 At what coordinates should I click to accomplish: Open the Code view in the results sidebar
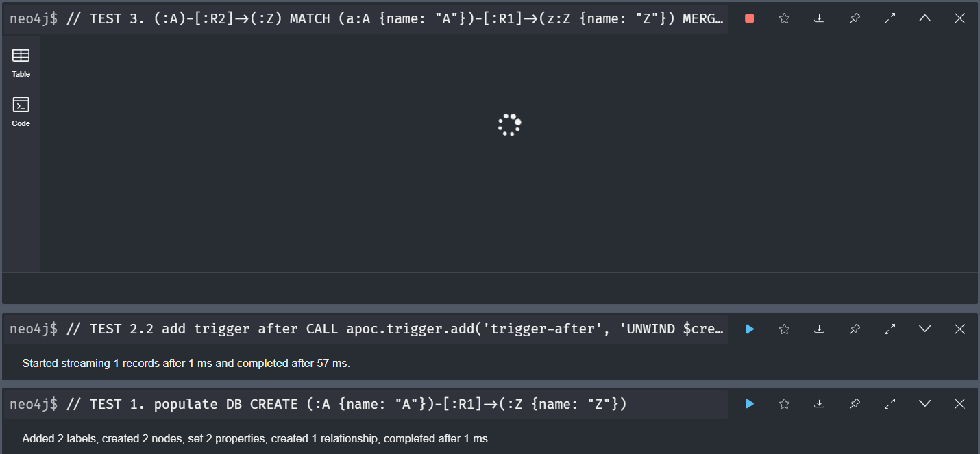coord(21,111)
